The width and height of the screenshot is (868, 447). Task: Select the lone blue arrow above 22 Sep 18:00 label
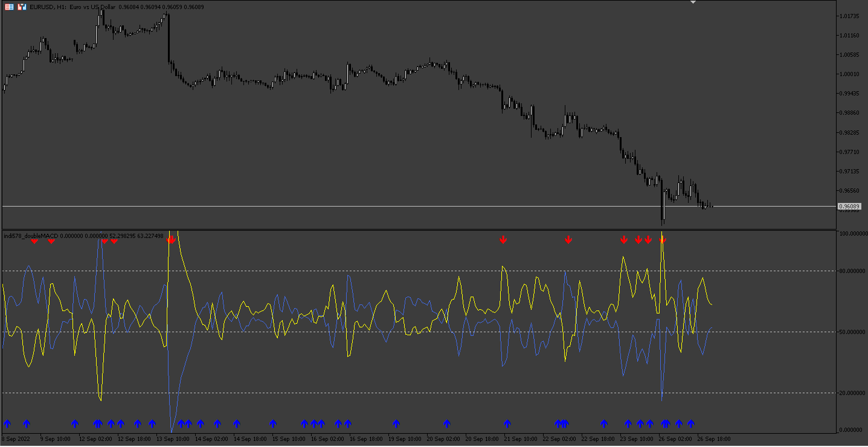(x=604, y=423)
